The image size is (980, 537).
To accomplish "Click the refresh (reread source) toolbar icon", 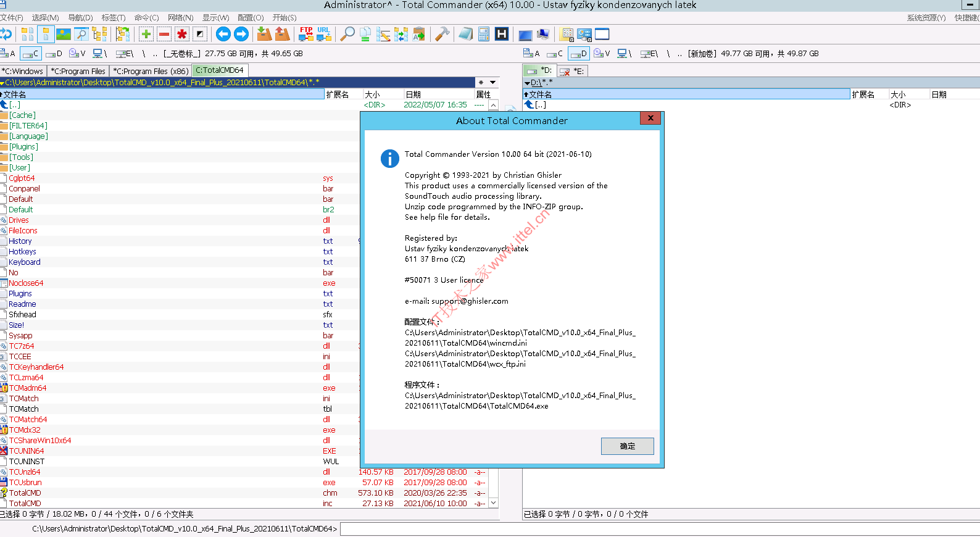I will (6, 34).
